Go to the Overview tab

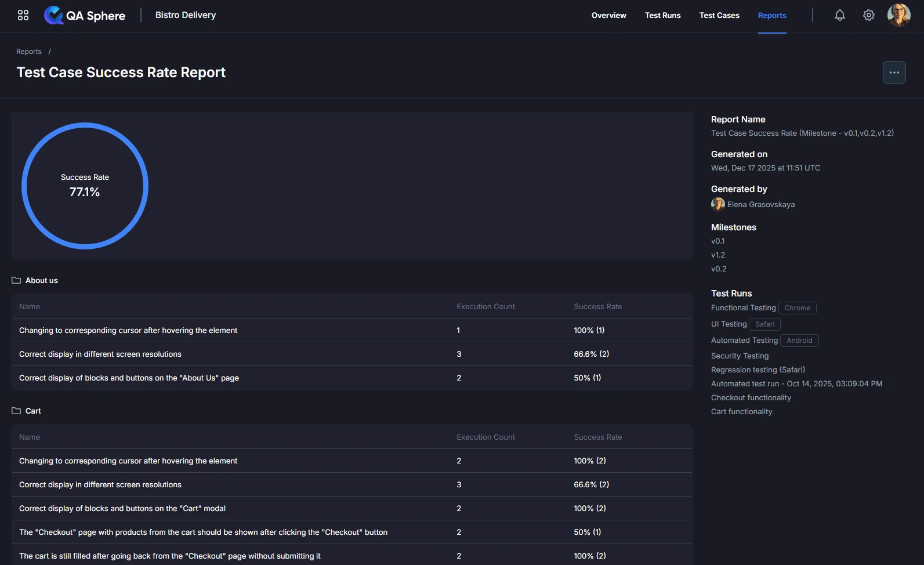[x=608, y=15]
